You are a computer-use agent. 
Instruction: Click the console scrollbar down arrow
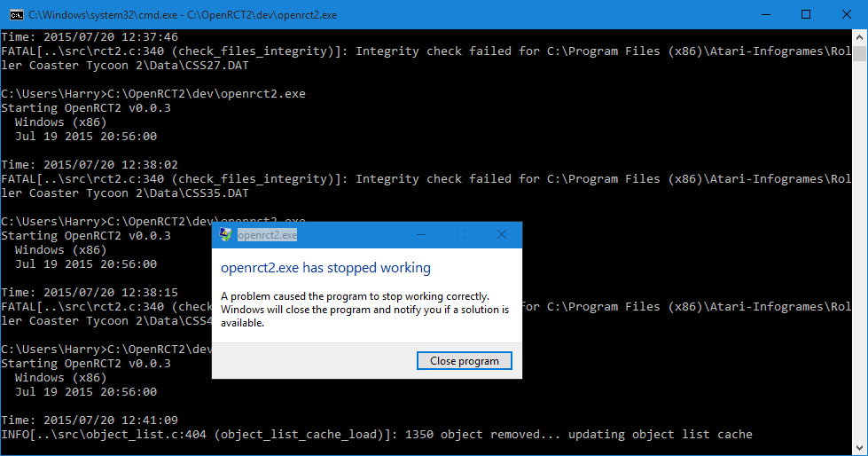click(x=859, y=447)
